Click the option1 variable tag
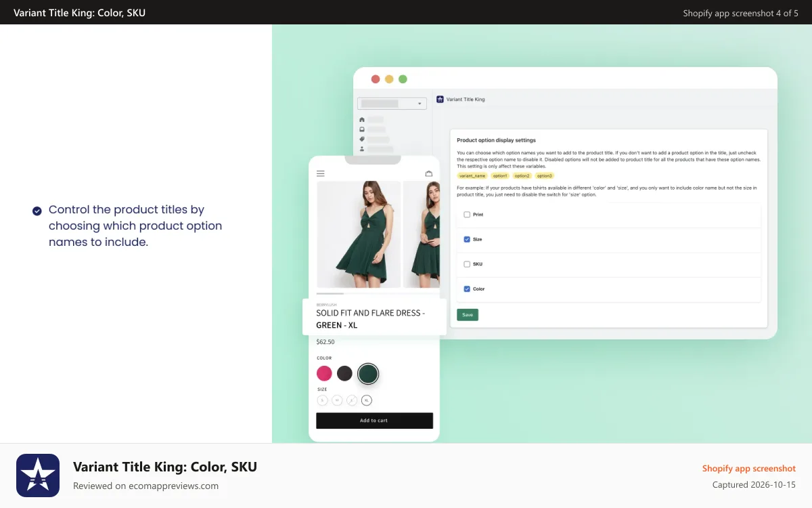812x508 pixels. click(499, 176)
